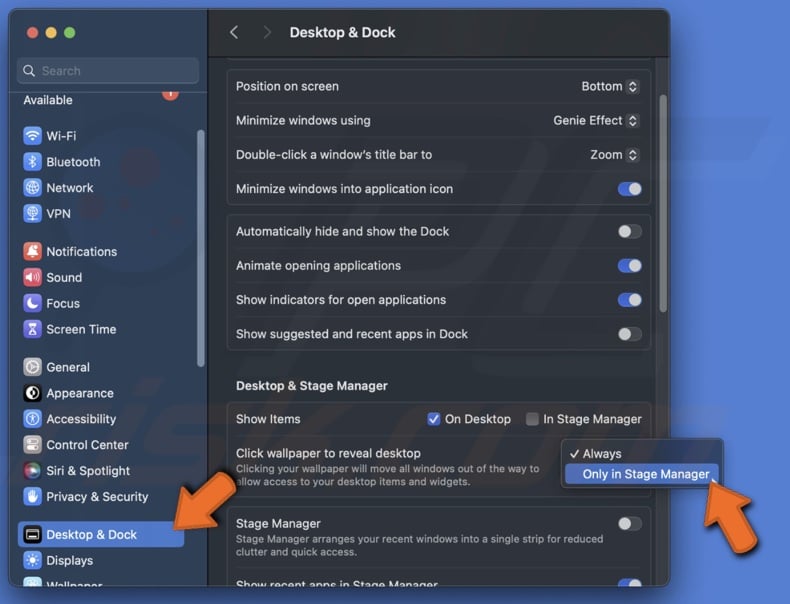Uncheck the On Desktop checkbox
This screenshot has width=790, height=604.
coord(433,419)
